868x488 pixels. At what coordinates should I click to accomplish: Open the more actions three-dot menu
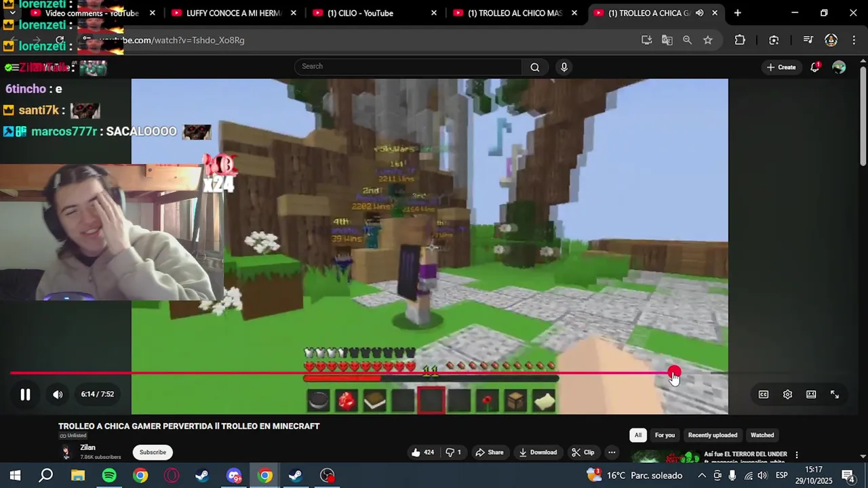pos(612,452)
